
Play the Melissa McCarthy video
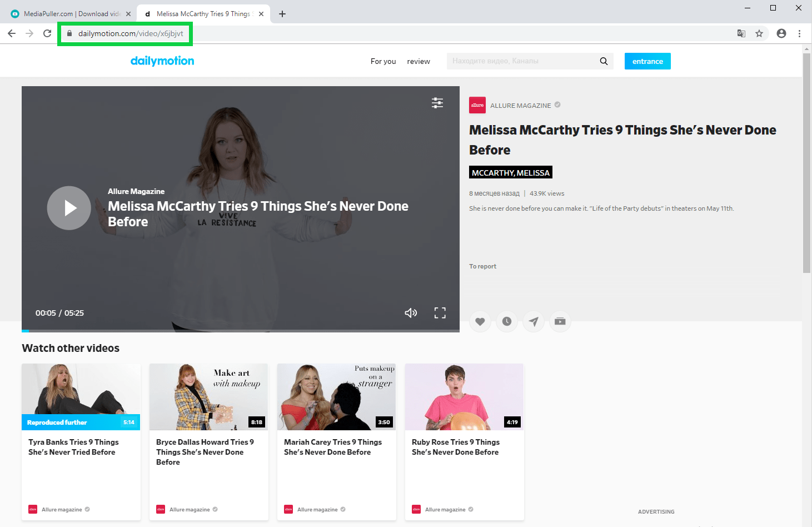pos(69,208)
